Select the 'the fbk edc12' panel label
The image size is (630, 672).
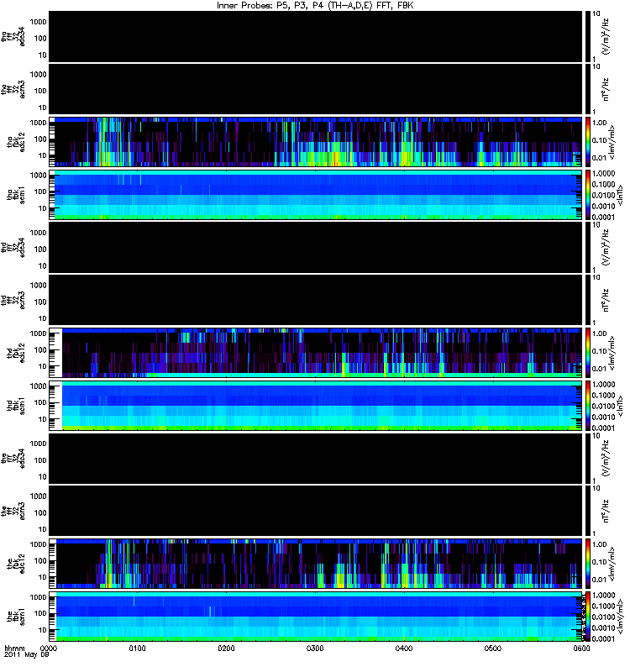click(16, 564)
